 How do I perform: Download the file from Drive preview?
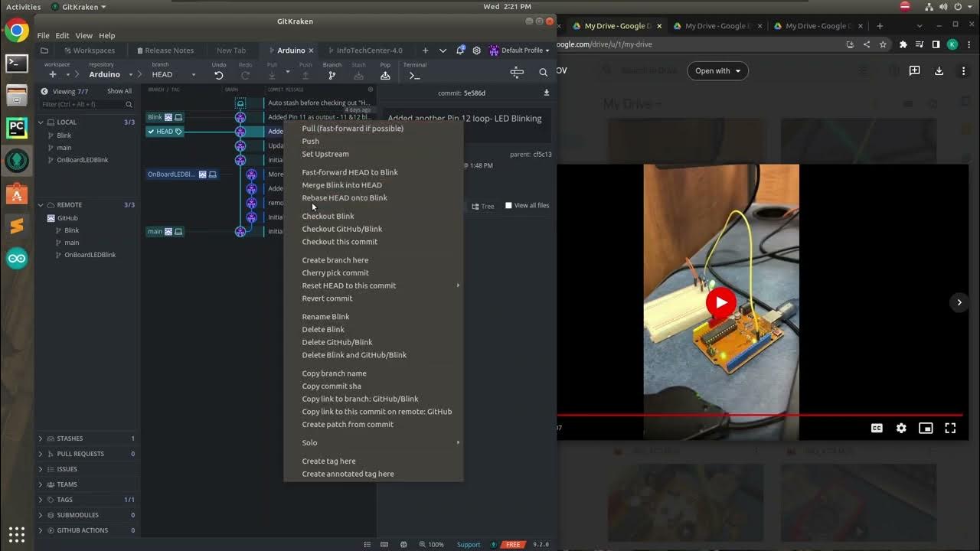pos(939,71)
